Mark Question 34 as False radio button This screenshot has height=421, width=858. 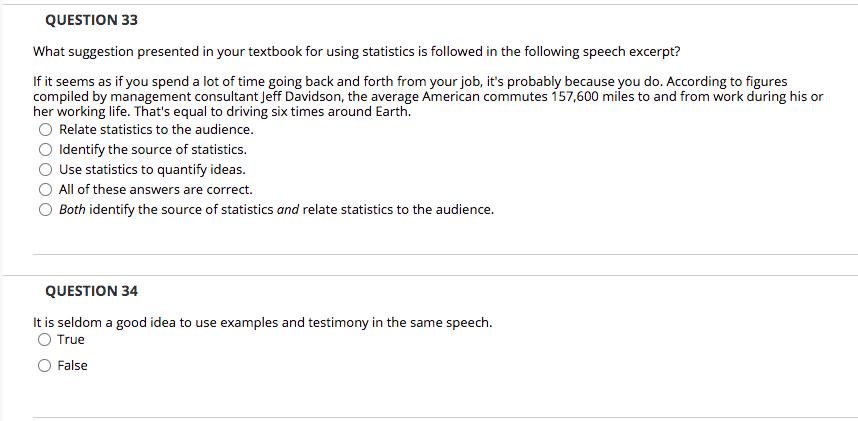point(44,366)
